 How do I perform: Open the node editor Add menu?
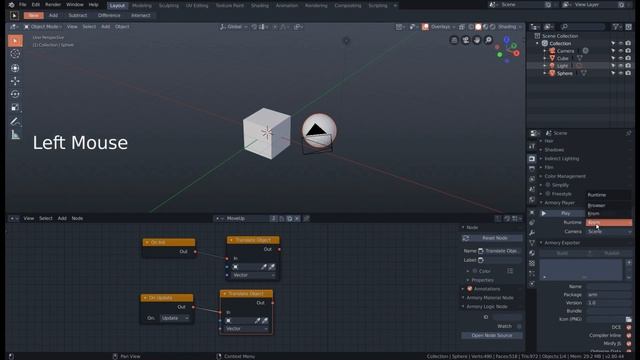pos(62,218)
